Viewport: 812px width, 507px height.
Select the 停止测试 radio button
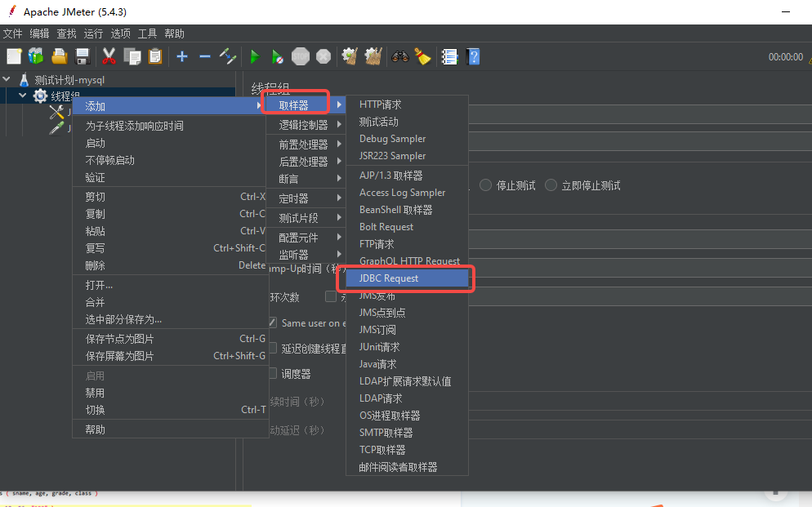pos(485,185)
